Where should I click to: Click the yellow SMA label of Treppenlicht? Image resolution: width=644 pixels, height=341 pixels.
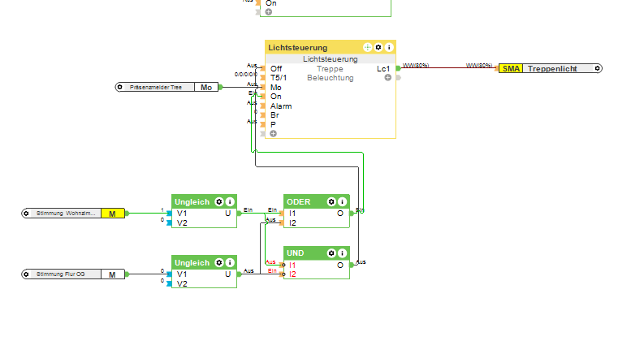coord(511,69)
